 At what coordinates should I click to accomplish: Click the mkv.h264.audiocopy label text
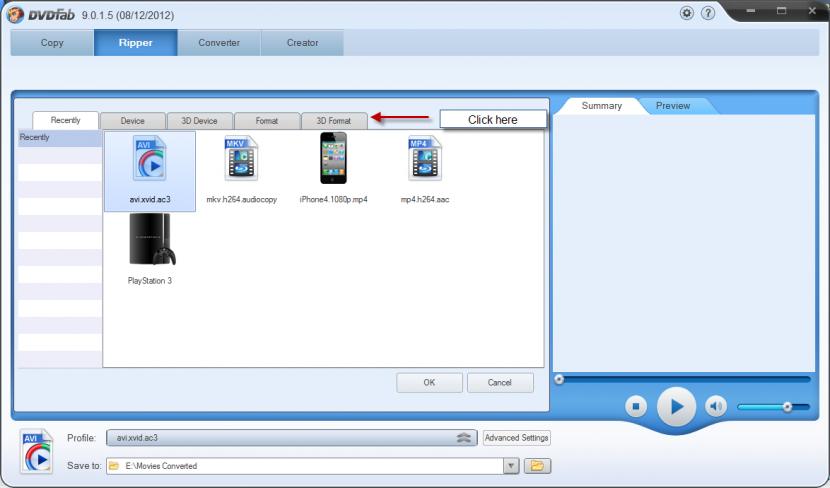click(x=241, y=200)
